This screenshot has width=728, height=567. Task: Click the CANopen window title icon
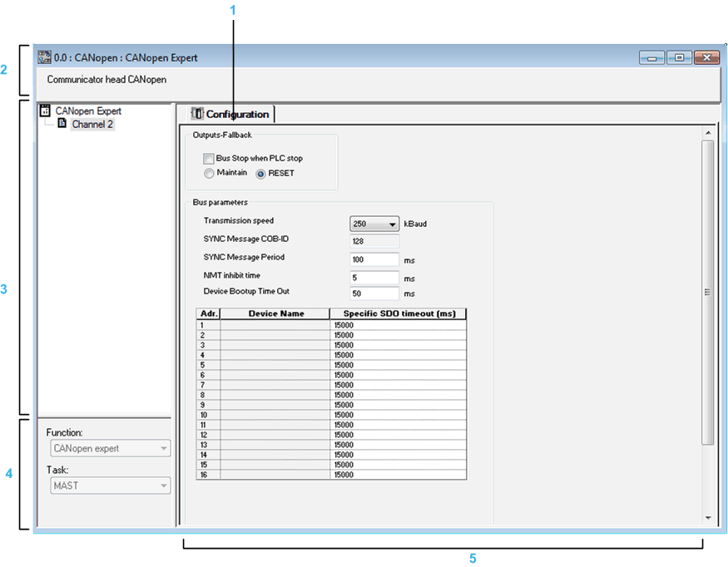coord(44,57)
